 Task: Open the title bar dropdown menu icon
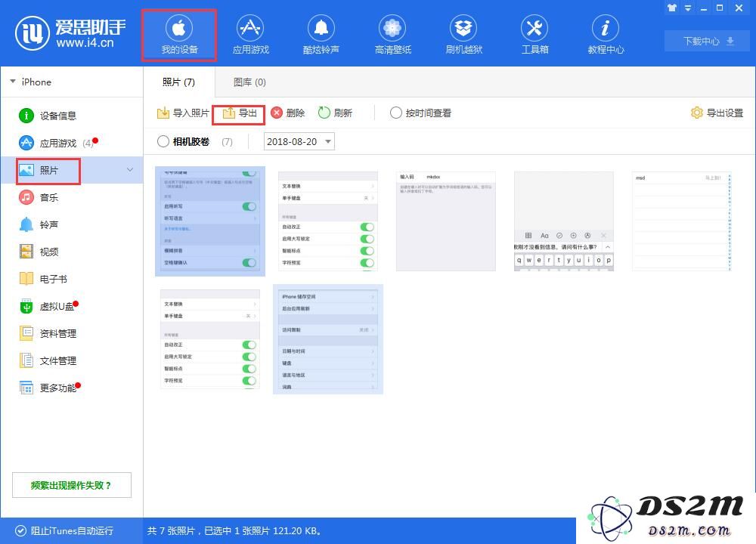(x=688, y=8)
